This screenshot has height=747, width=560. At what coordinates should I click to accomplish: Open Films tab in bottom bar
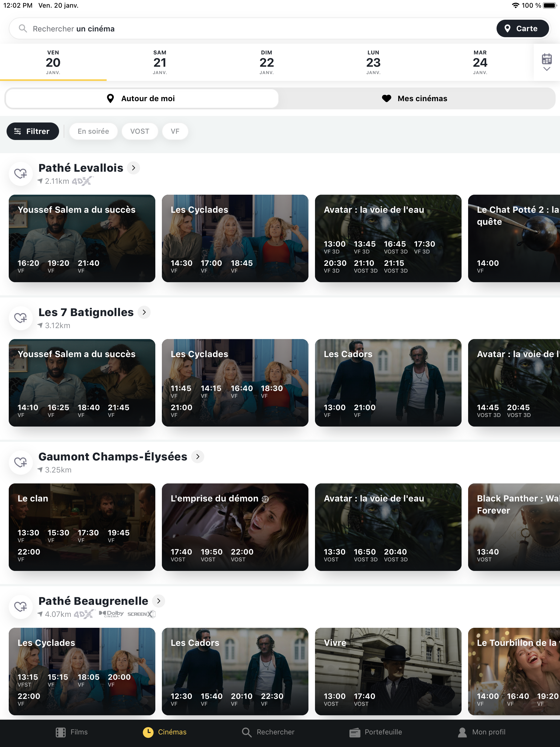coord(72,732)
